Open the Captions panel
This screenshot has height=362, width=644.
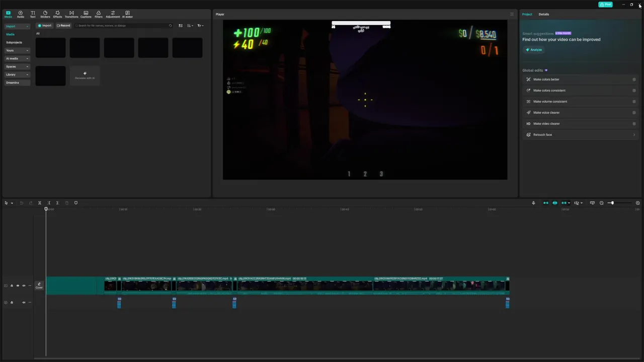(86, 14)
